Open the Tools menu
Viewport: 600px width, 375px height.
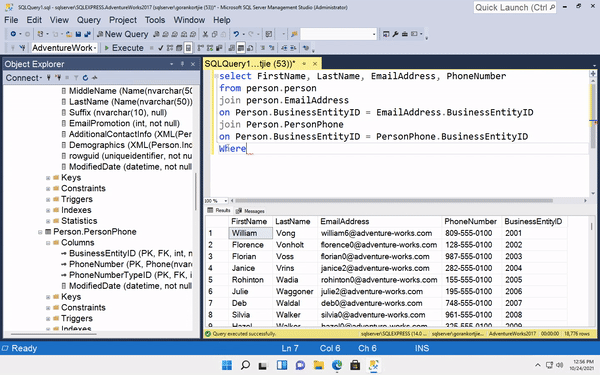coord(155,20)
